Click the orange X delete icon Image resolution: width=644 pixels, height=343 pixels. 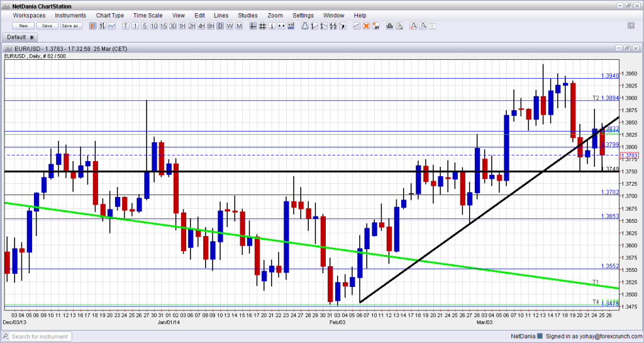point(365,26)
